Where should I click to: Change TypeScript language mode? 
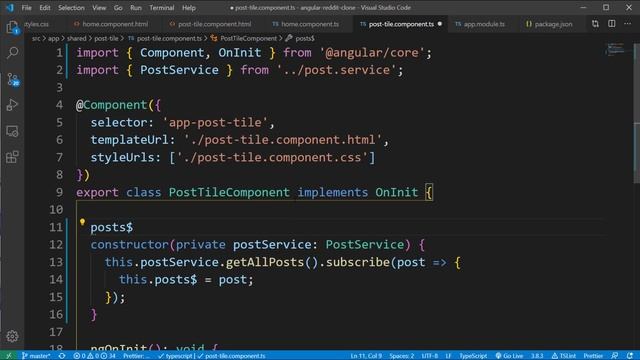coord(473,356)
